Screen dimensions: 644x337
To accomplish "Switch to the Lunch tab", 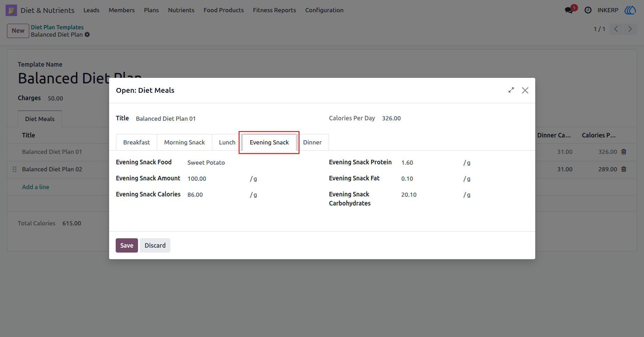I will [227, 142].
